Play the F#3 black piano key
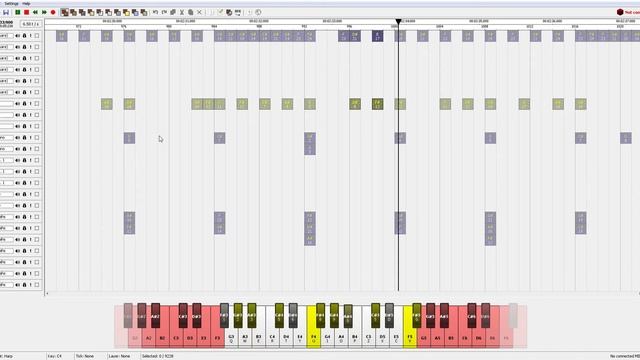 (224, 315)
